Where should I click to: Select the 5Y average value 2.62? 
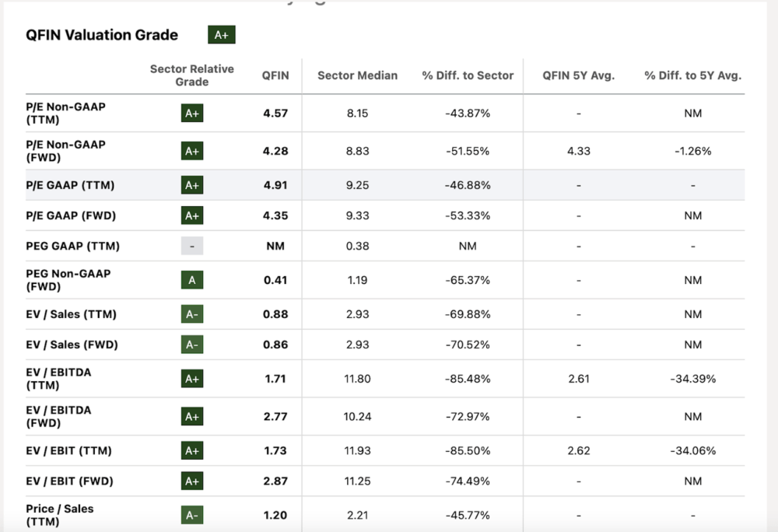579,450
